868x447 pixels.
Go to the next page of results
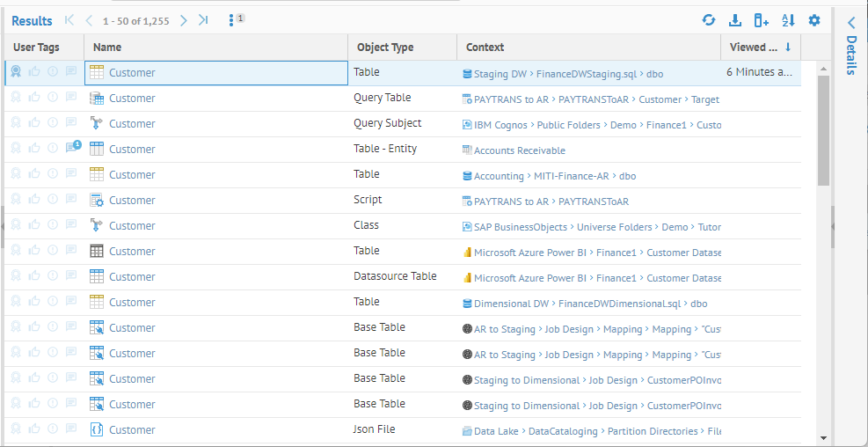click(x=184, y=20)
